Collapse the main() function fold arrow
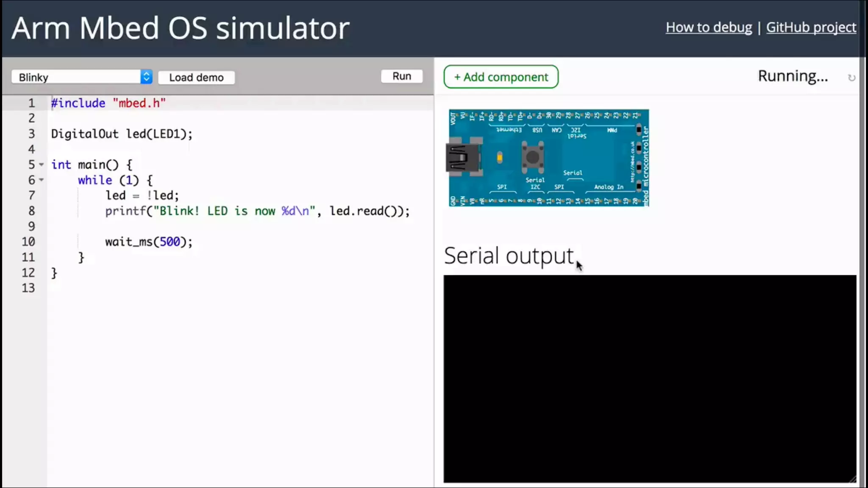 [x=42, y=164]
